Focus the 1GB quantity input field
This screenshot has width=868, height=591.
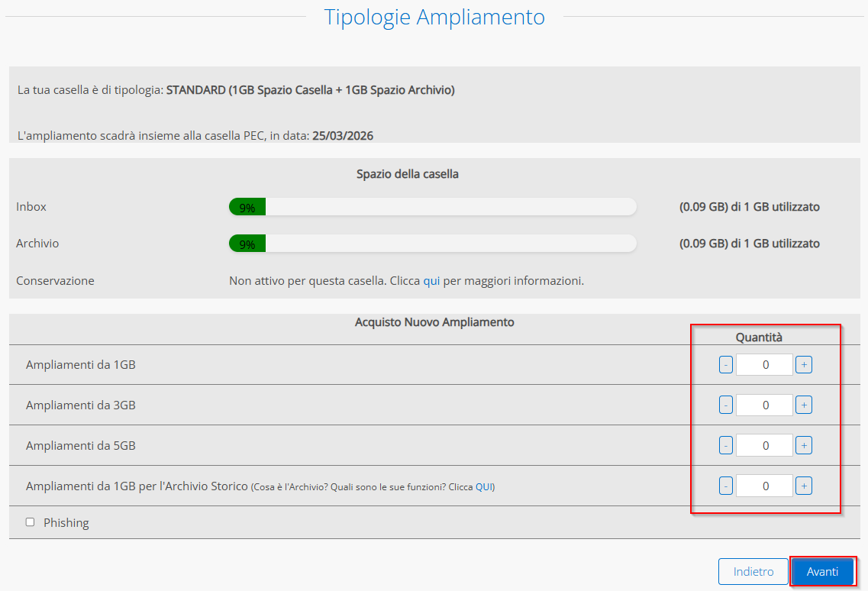[764, 365]
